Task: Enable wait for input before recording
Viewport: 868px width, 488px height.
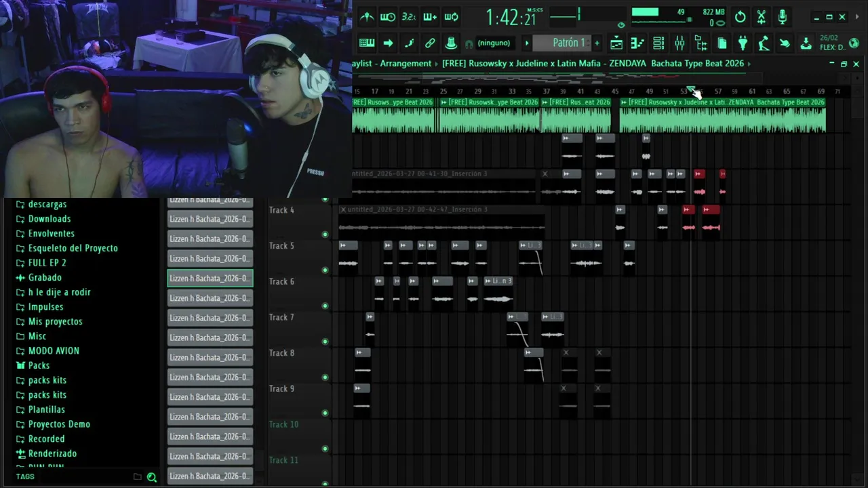Action: click(x=388, y=17)
